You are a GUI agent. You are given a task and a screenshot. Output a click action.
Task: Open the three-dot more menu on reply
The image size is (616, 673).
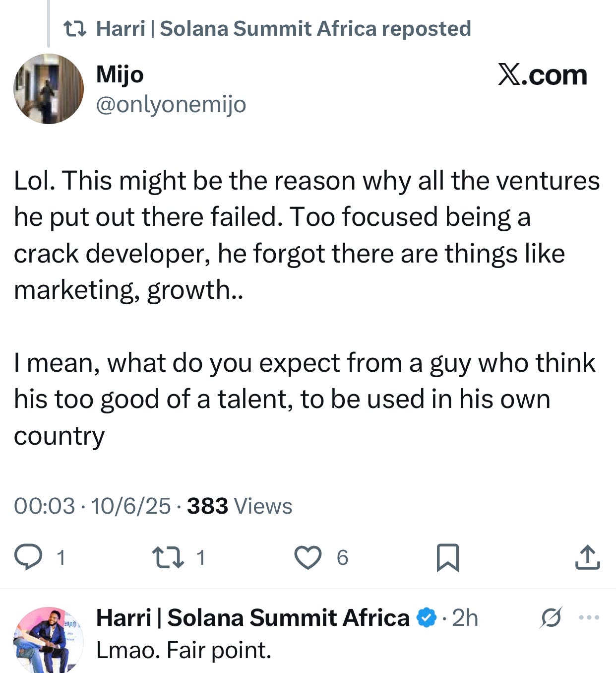tap(589, 618)
